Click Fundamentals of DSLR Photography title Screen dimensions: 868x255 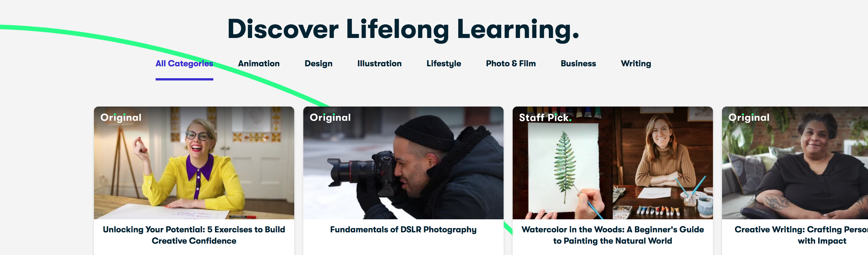[x=403, y=230]
